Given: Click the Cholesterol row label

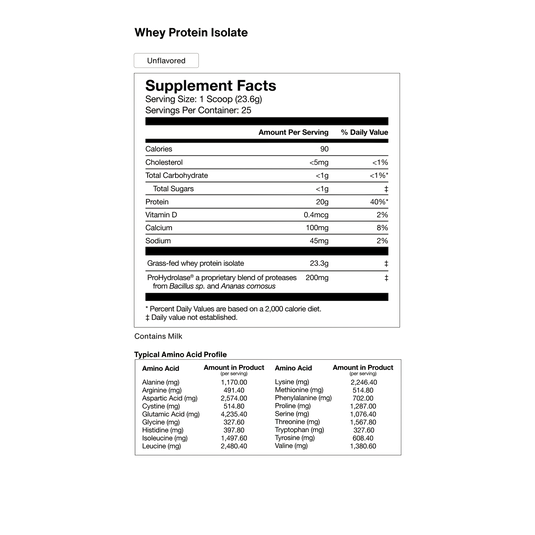Looking at the screenshot, I should click(164, 162).
